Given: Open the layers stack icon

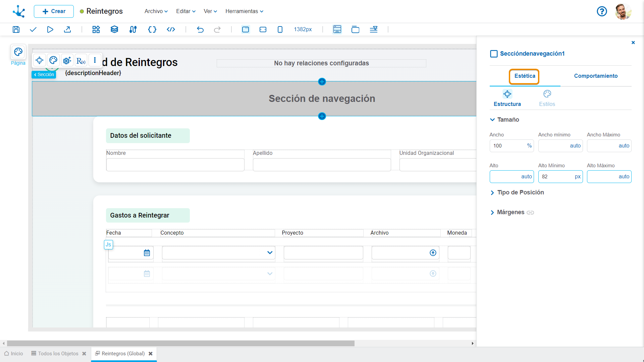Looking at the screenshot, I should 114,29.
